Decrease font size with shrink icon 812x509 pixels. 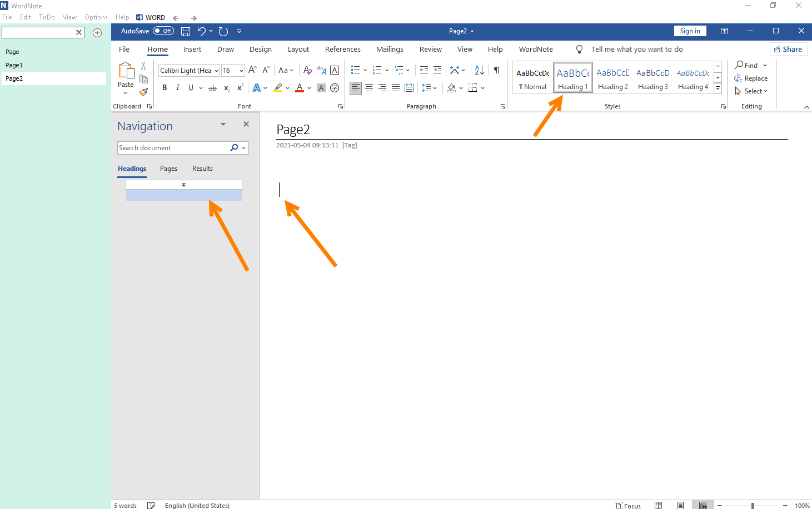(266, 70)
